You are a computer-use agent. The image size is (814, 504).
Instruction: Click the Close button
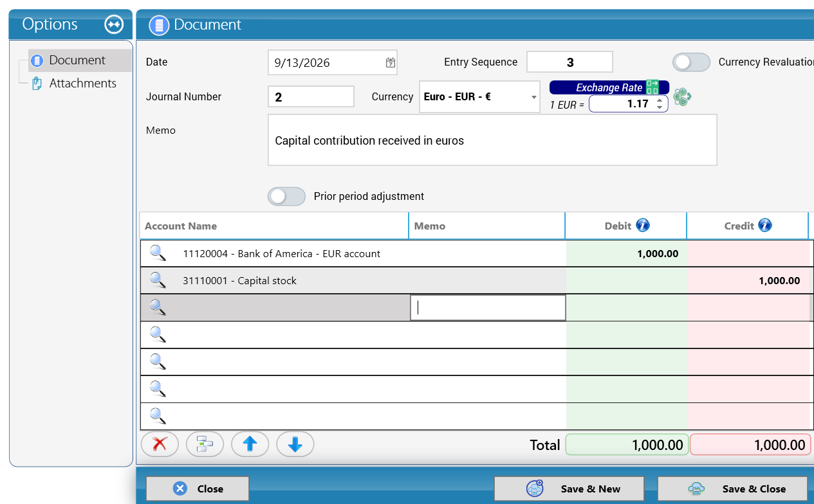tap(198, 489)
